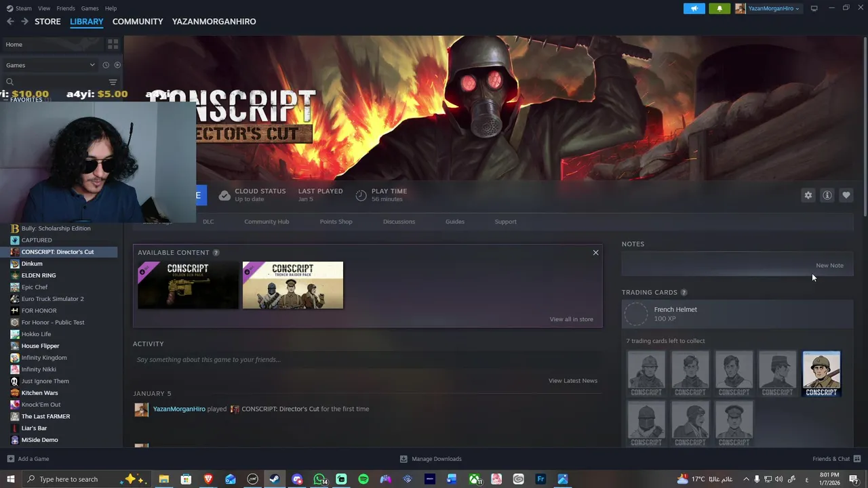Viewport: 868px width, 488px height.
Task: Open YazanMorganHiro activity profile link
Action: 179,409
